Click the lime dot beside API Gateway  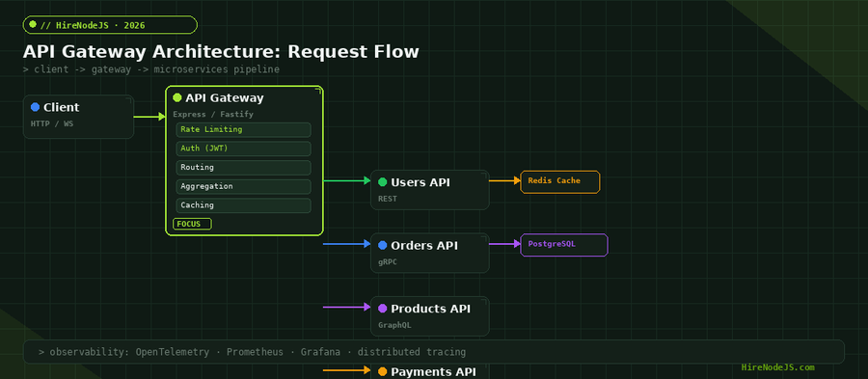177,97
